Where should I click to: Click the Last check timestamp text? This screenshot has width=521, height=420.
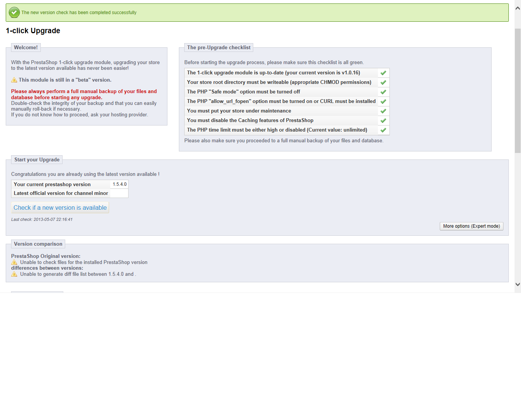point(42,219)
